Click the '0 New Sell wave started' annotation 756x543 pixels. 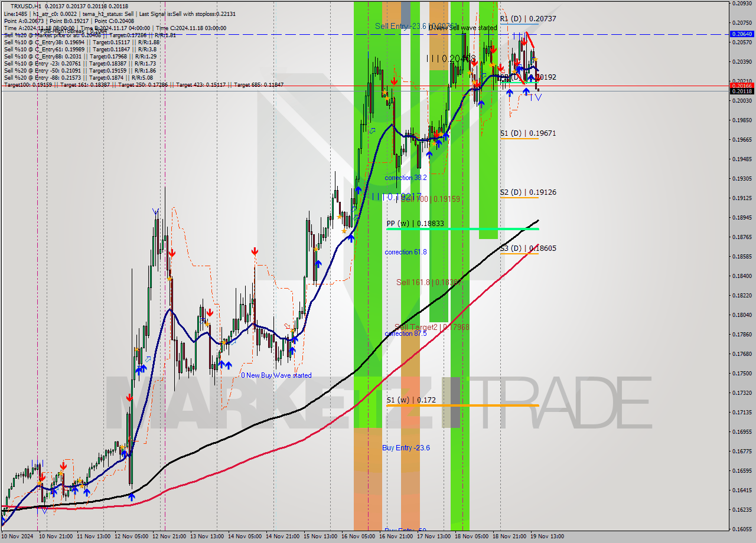[463, 28]
